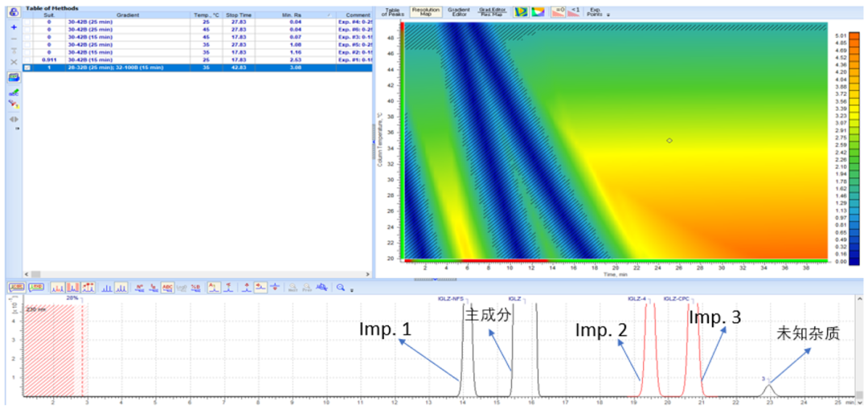Click the 2.53 Min. Rs value
This screenshot has height=413, width=868.
[x=296, y=59]
